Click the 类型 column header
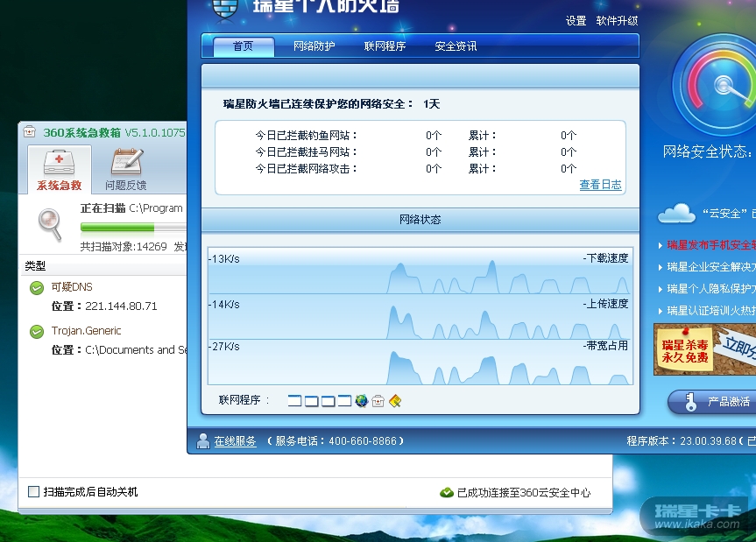 [35, 266]
